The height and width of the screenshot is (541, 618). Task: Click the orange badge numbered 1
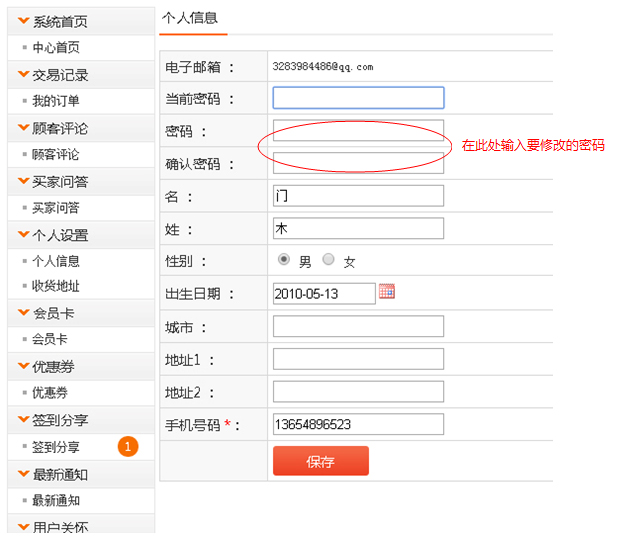tap(127, 447)
